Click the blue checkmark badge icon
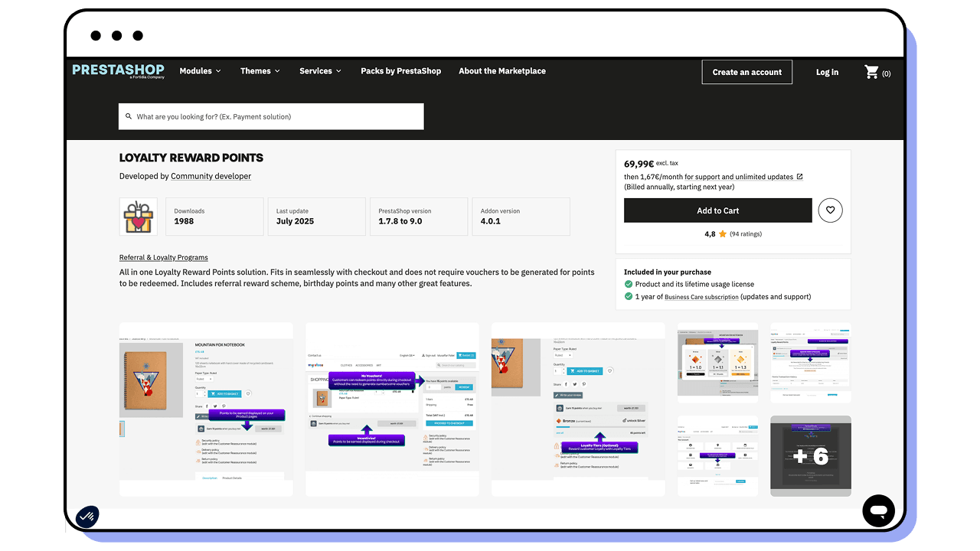 (x=87, y=517)
